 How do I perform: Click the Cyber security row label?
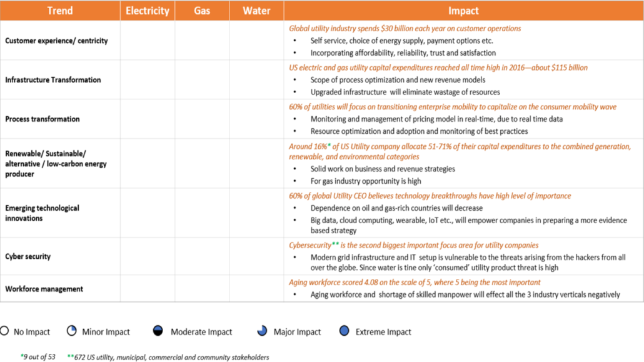click(x=28, y=256)
